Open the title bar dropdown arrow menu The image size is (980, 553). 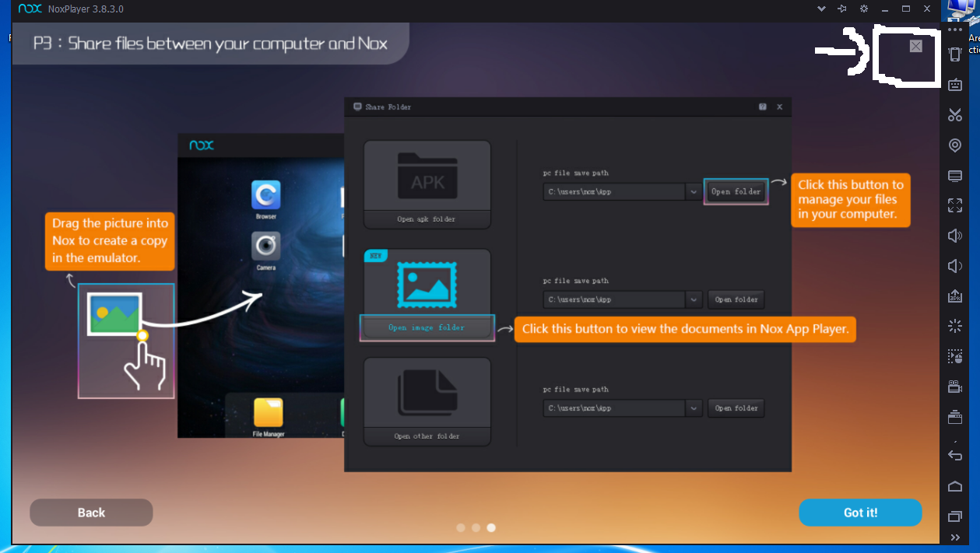pyautogui.click(x=821, y=9)
